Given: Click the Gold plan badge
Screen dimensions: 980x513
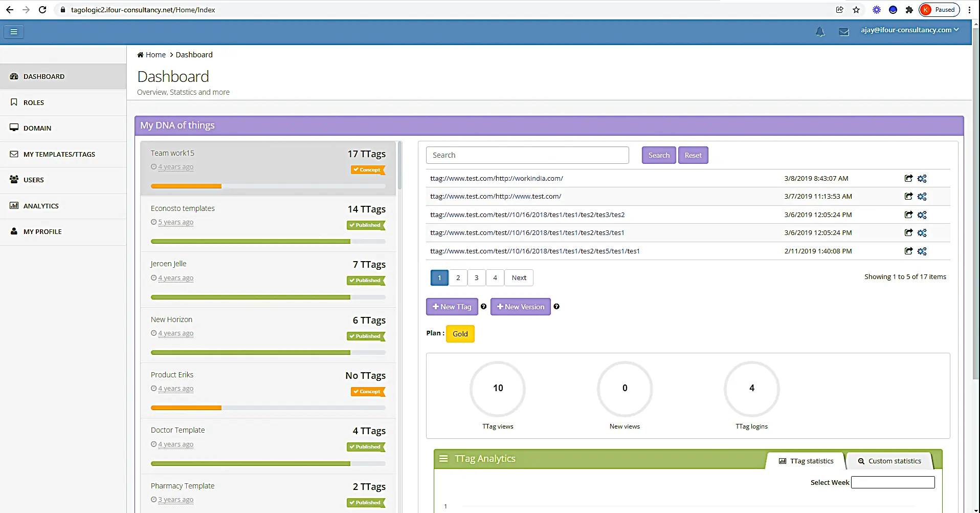Looking at the screenshot, I should pos(460,334).
